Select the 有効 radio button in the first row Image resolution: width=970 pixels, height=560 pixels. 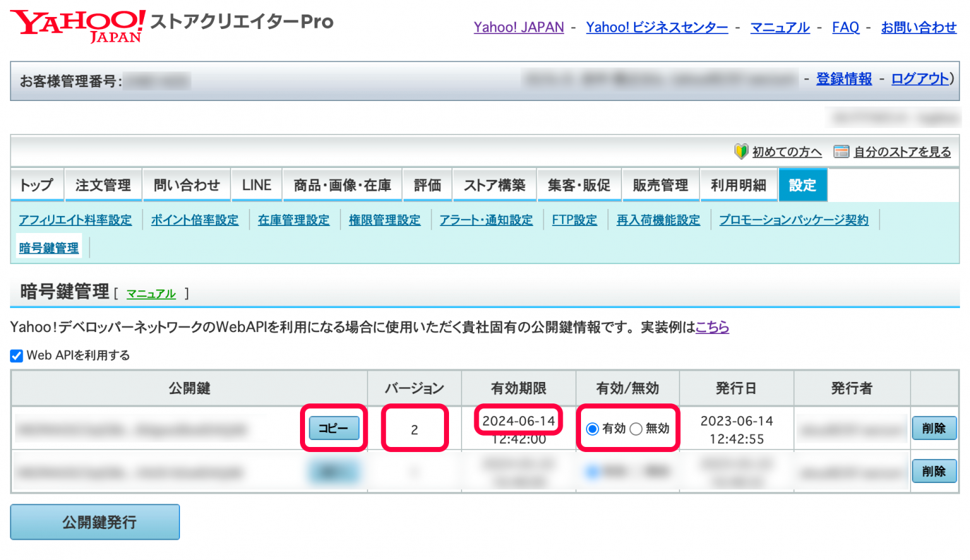click(x=592, y=428)
